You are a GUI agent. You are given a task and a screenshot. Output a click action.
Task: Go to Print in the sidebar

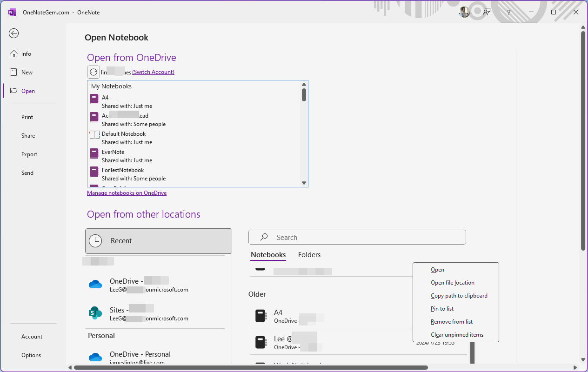coord(27,117)
